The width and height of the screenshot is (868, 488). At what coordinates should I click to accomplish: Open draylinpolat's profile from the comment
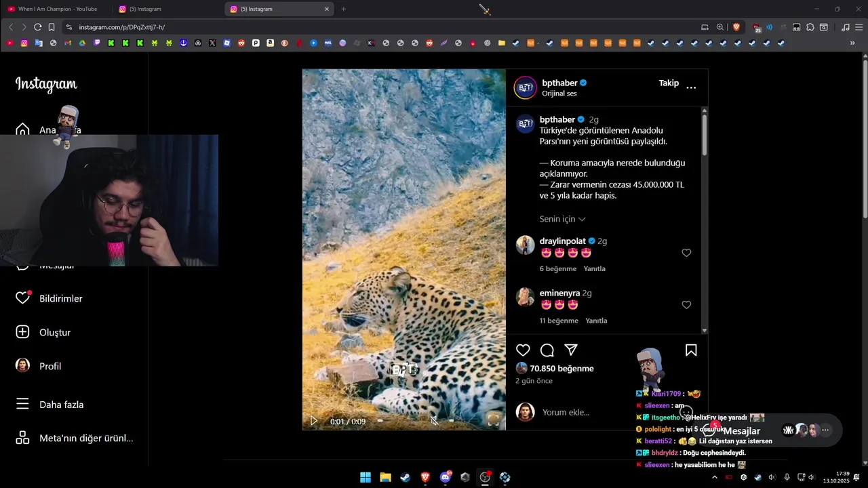(563, 241)
